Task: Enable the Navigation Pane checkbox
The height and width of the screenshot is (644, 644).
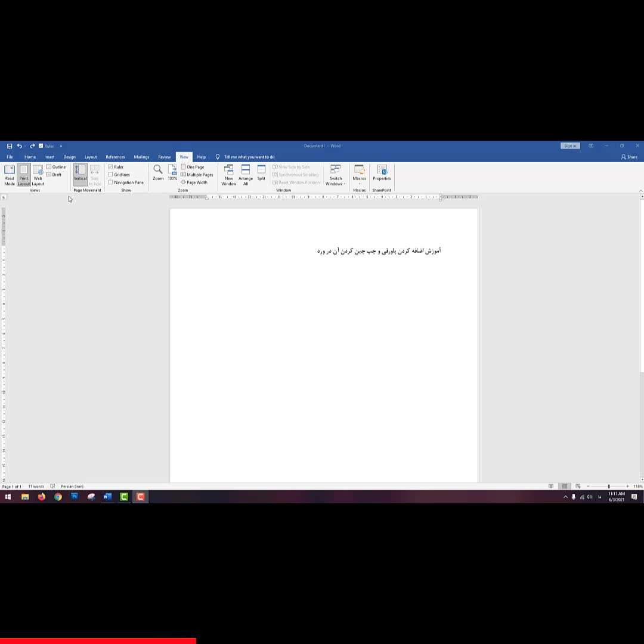Action: coord(110,182)
